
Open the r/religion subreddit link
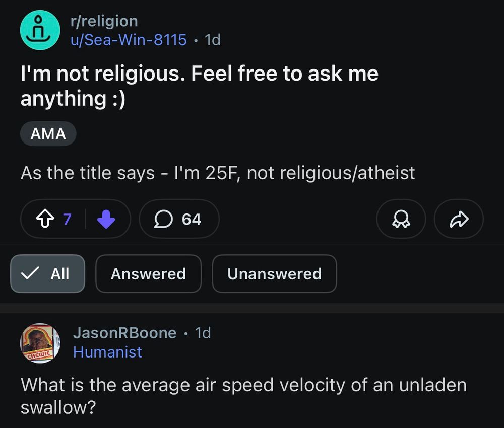[104, 21]
